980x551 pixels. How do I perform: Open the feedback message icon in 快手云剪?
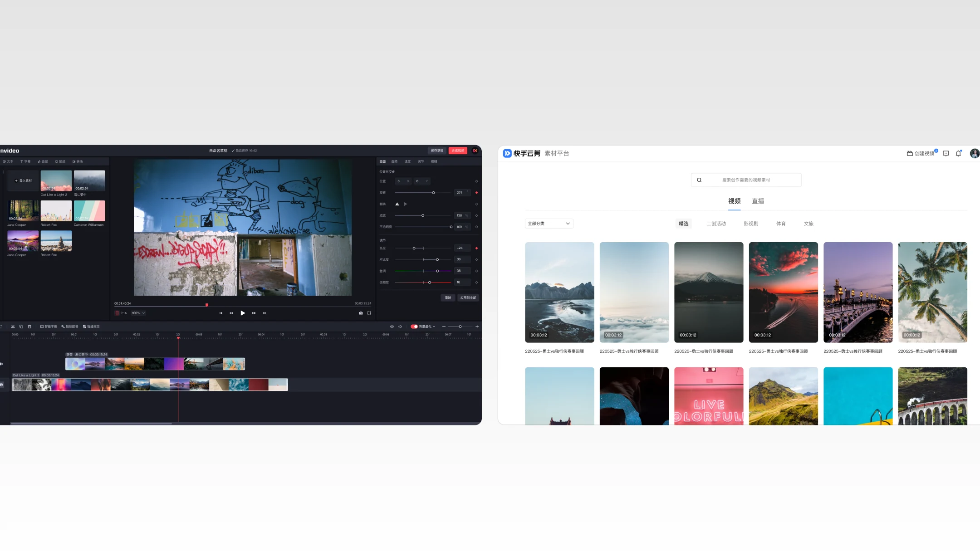[946, 153]
